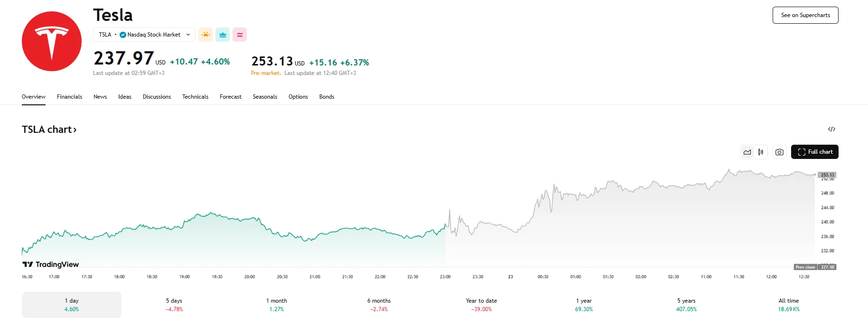Click the red Tesla logo
868x324 pixels.
click(52, 41)
